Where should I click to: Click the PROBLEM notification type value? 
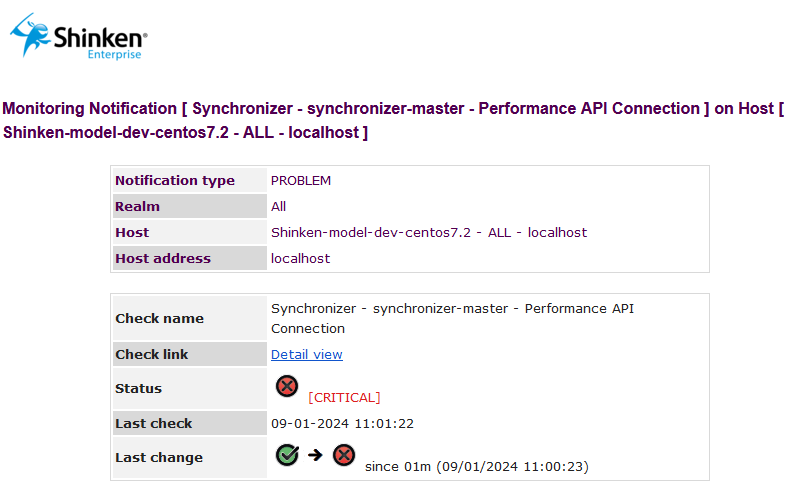[x=300, y=180]
